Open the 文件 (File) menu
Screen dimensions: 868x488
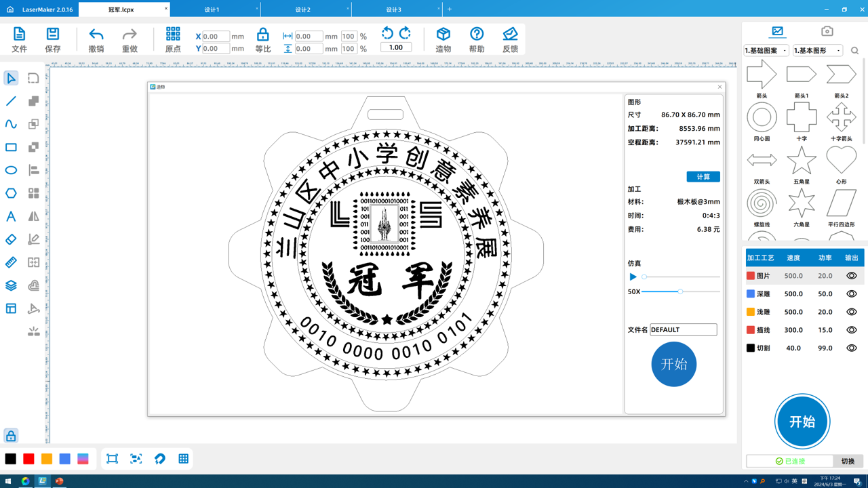tap(20, 35)
